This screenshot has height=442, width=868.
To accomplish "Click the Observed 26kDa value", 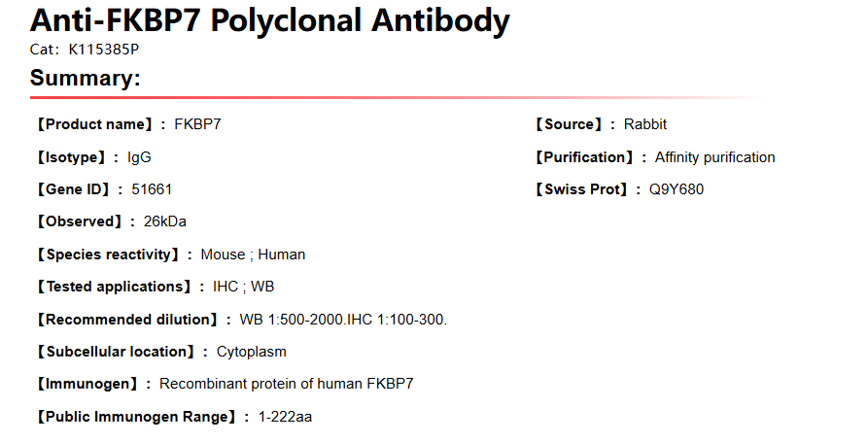I will coord(164,221).
